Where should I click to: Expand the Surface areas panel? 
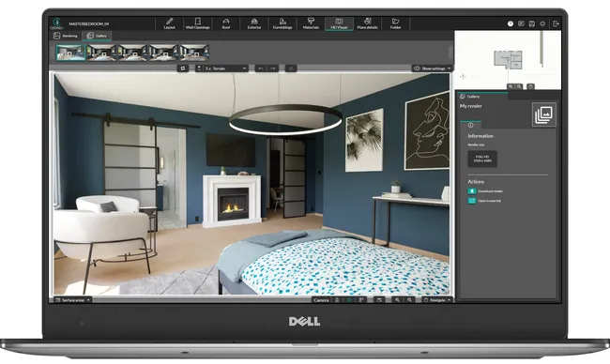73,300
